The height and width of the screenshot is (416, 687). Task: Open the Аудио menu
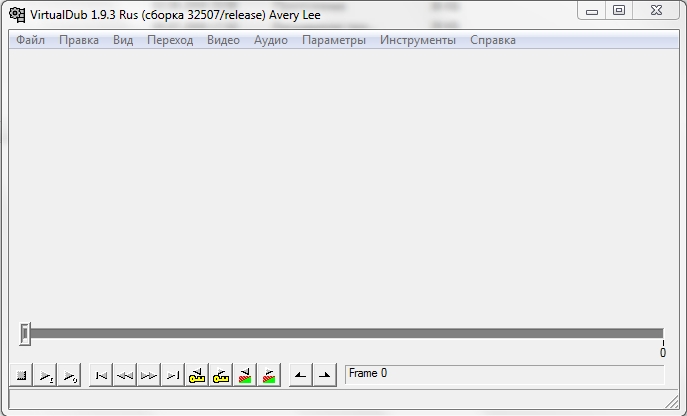click(271, 40)
